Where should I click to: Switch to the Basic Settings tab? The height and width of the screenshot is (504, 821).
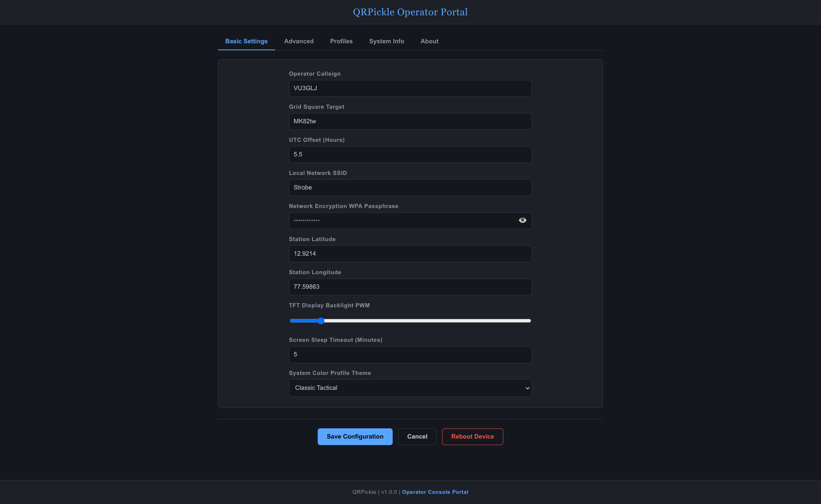246,41
